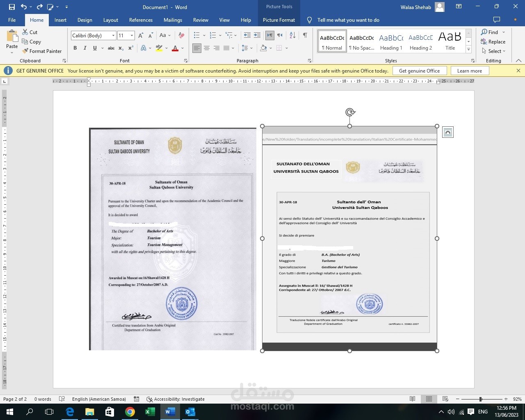This screenshot has width=525, height=420.
Task: Open the File tab
Action: pyautogui.click(x=12, y=20)
